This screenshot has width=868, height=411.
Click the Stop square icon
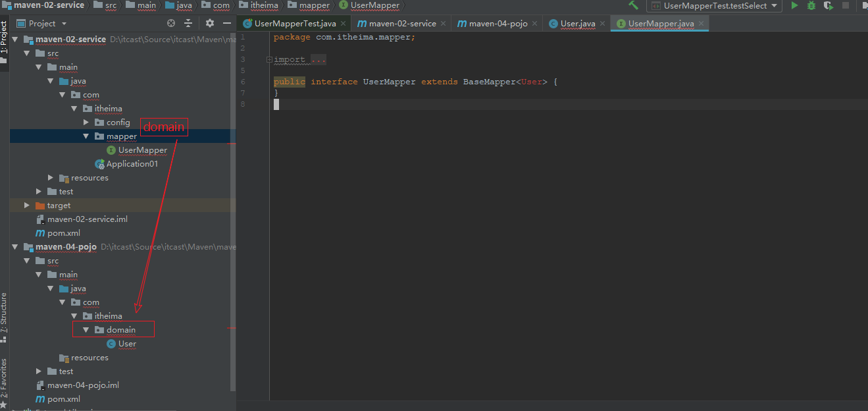pos(846,5)
